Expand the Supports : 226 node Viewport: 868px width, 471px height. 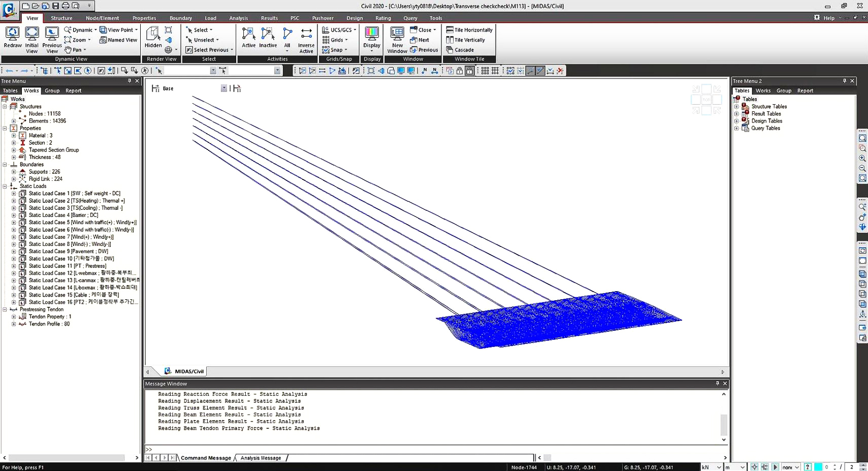(14, 172)
